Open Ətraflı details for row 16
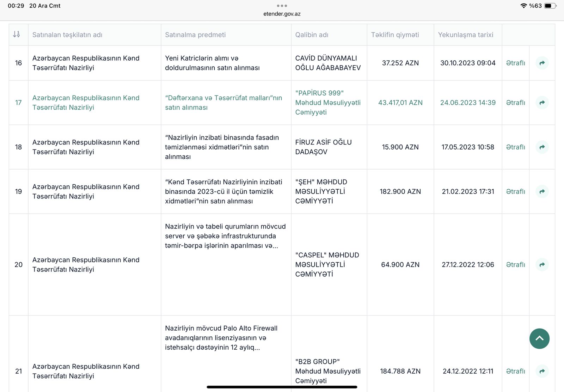This screenshot has width=564, height=392. tap(515, 63)
